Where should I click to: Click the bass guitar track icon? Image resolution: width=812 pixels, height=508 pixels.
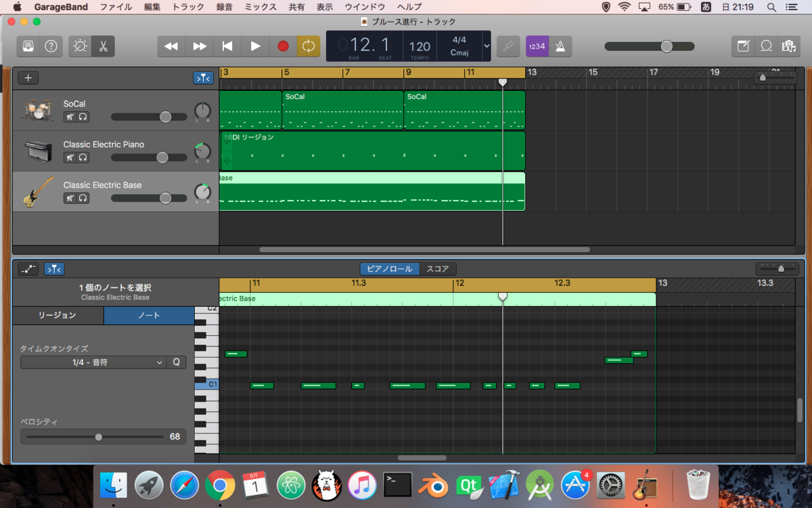(x=38, y=192)
